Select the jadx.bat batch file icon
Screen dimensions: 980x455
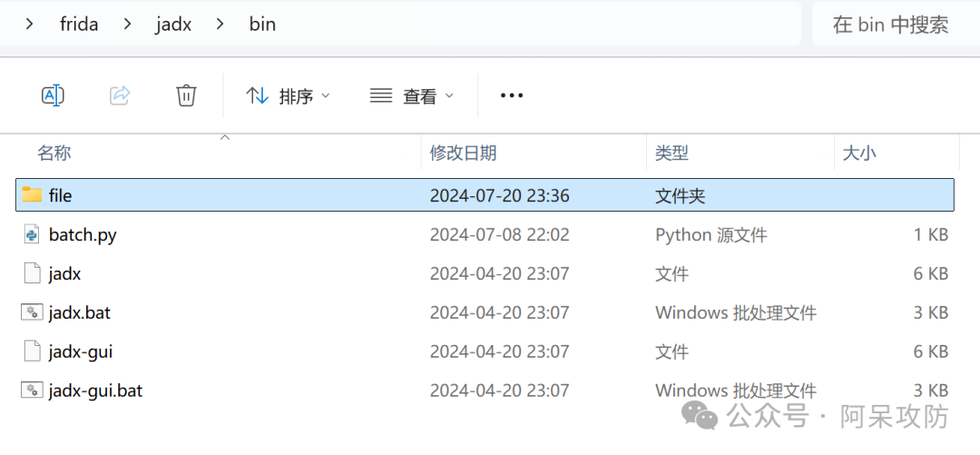pos(32,312)
